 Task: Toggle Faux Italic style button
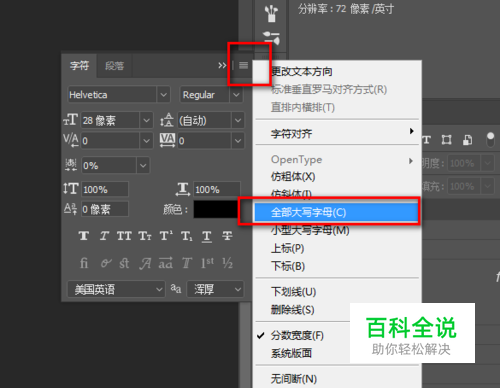click(x=104, y=236)
